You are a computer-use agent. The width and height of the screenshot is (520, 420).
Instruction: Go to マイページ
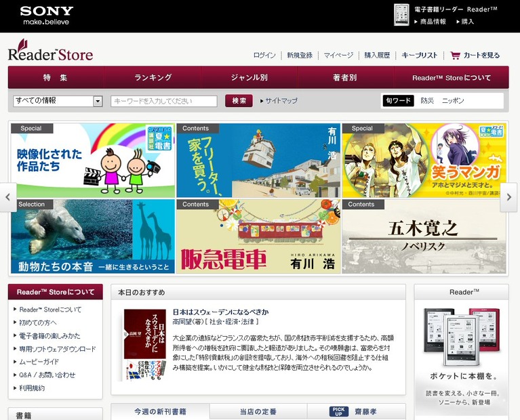338,56
